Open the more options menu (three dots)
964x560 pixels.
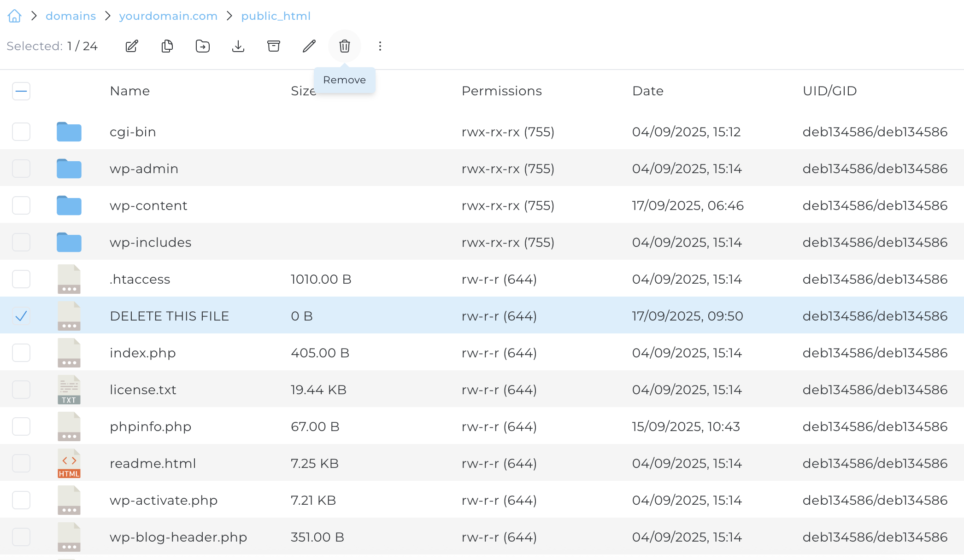tap(380, 46)
